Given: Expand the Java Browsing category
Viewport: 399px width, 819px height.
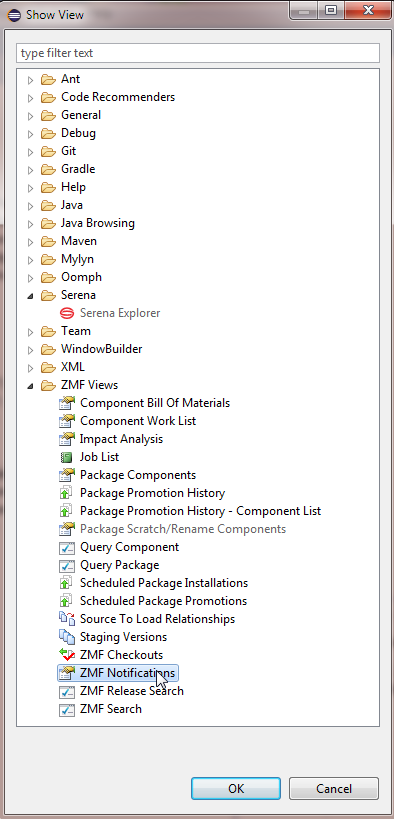Looking at the screenshot, I should [x=30, y=224].
